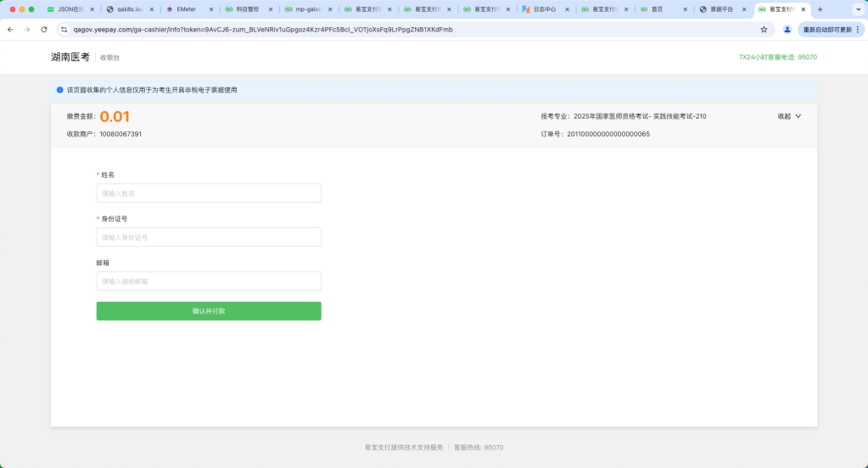Click the browser forward arrow
This screenshot has height=468, width=868.
[x=27, y=29]
